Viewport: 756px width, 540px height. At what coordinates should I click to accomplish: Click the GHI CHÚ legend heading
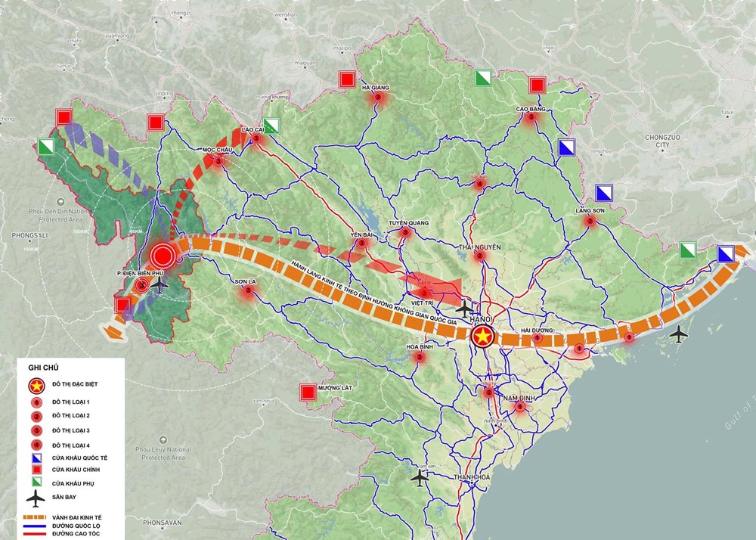(43, 368)
